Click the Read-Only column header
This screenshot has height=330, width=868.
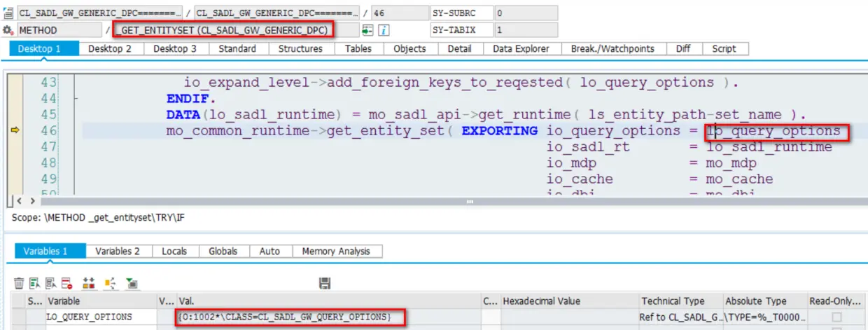coord(836,301)
